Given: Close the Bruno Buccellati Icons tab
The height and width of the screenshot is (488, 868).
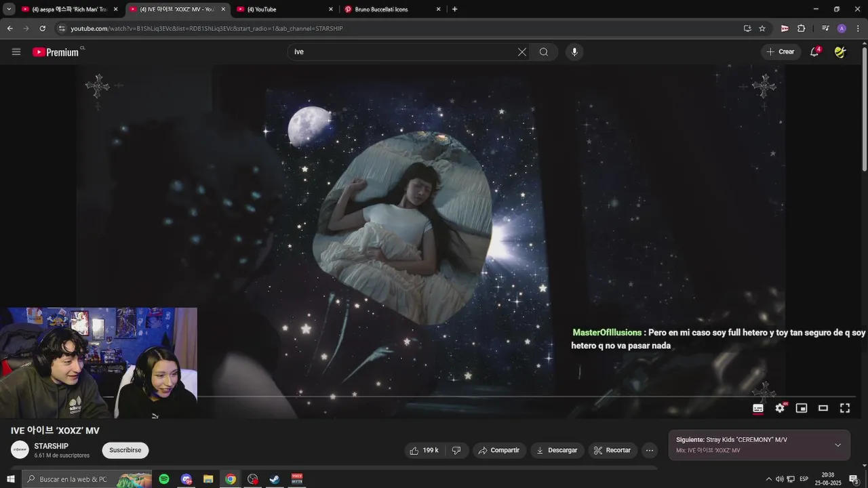Looking at the screenshot, I should click(x=438, y=9).
